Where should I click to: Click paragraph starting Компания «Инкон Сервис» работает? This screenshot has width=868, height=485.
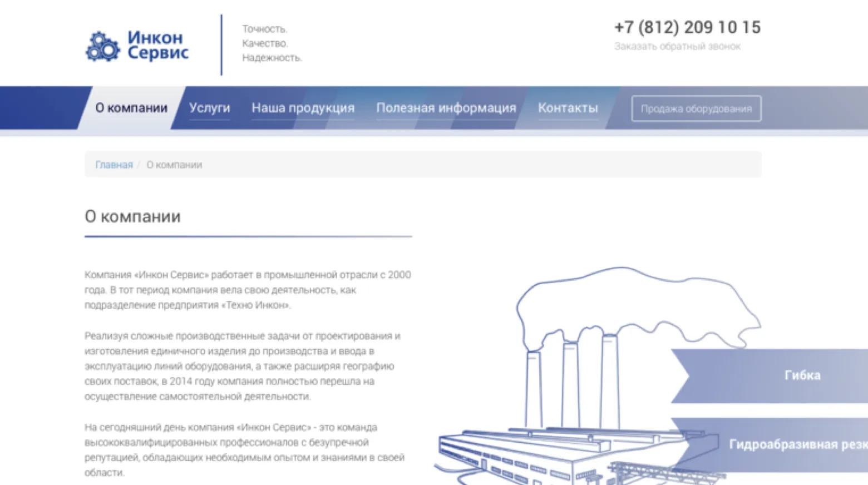point(248,290)
